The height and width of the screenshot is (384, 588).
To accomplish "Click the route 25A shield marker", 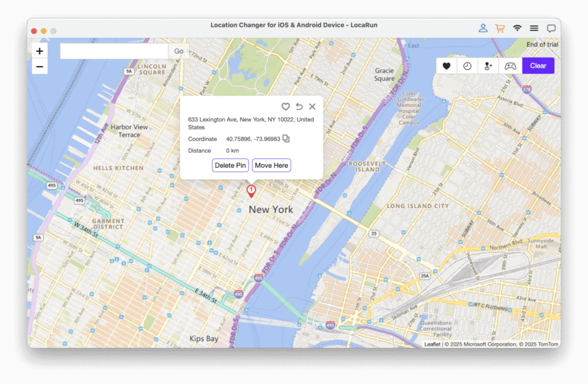I will point(424,276).
